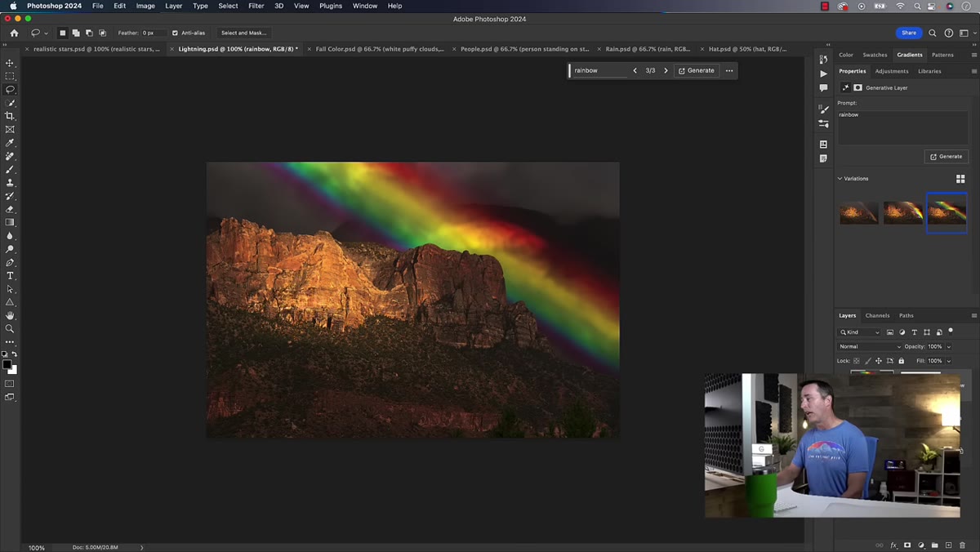Delete layer with the trash icon
Screen dimensions: 980x552
click(962, 545)
